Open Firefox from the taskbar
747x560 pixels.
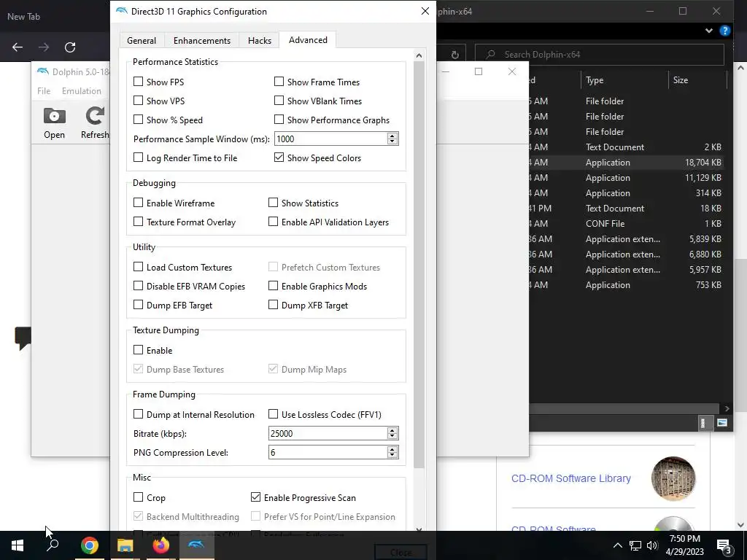click(x=160, y=545)
